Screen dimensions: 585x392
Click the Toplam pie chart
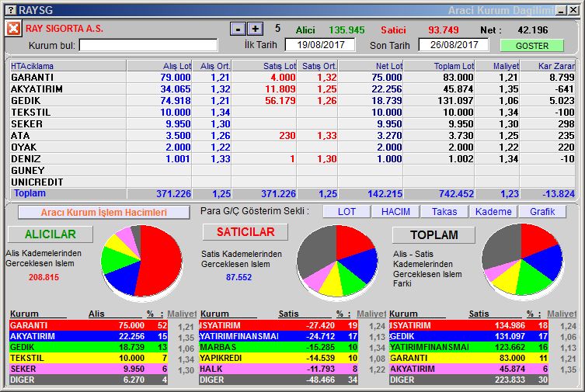(x=522, y=261)
